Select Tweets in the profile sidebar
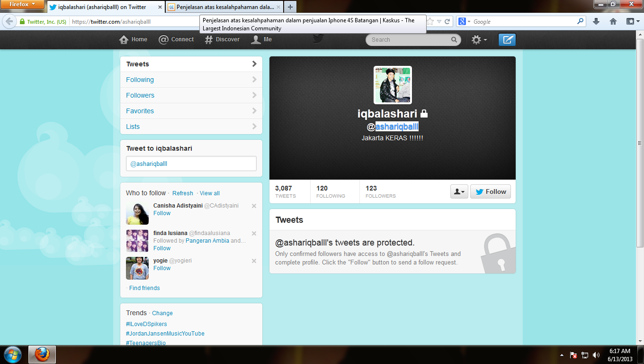The width and height of the screenshot is (644, 364). point(191,64)
